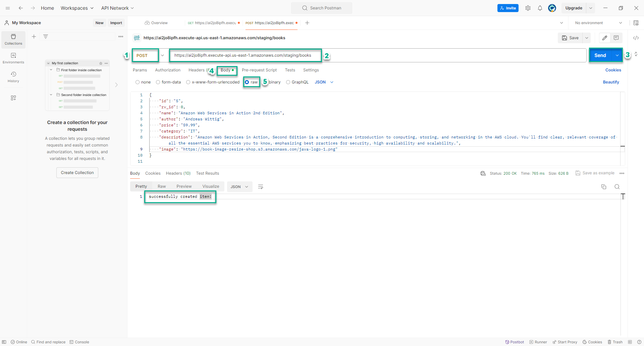The height and width of the screenshot is (346, 644).
Task: Open the code snippet icon
Action: point(636,38)
